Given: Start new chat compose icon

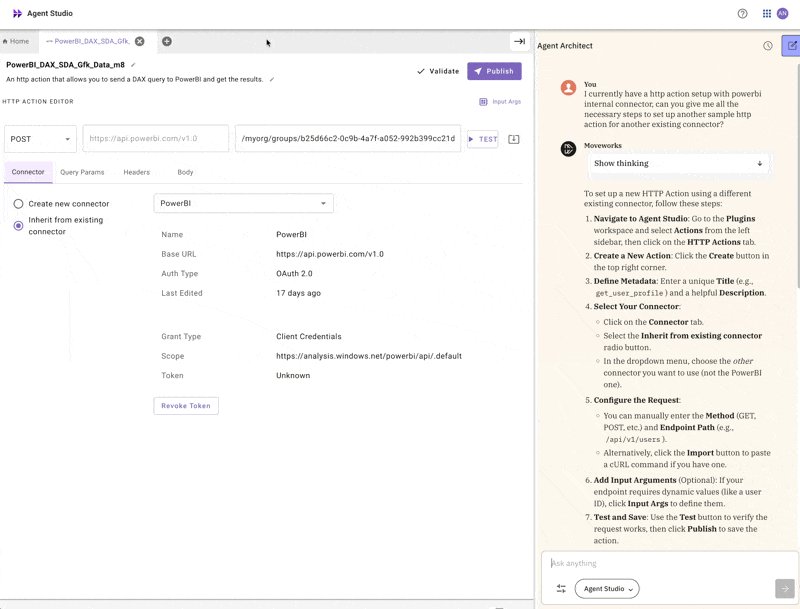Looking at the screenshot, I should pyautogui.click(x=791, y=46).
